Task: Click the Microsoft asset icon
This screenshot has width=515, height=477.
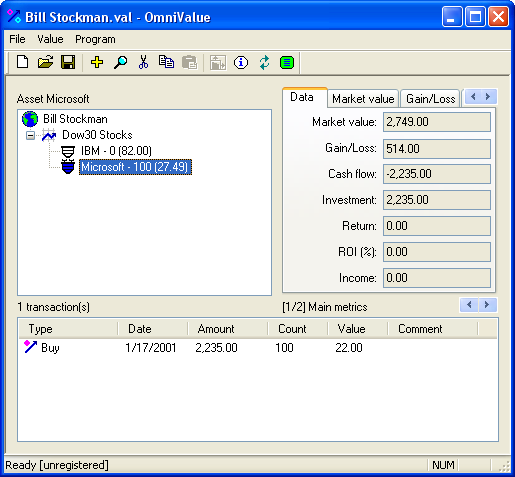Action: click(x=68, y=167)
